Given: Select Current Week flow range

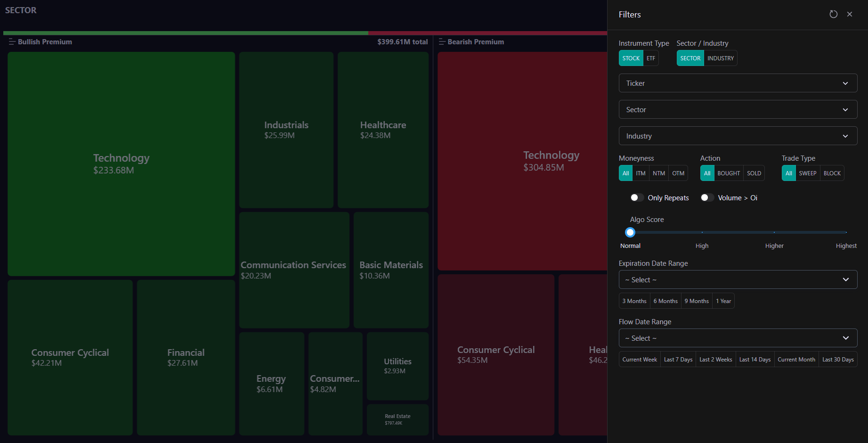Looking at the screenshot, I should 640,360.
